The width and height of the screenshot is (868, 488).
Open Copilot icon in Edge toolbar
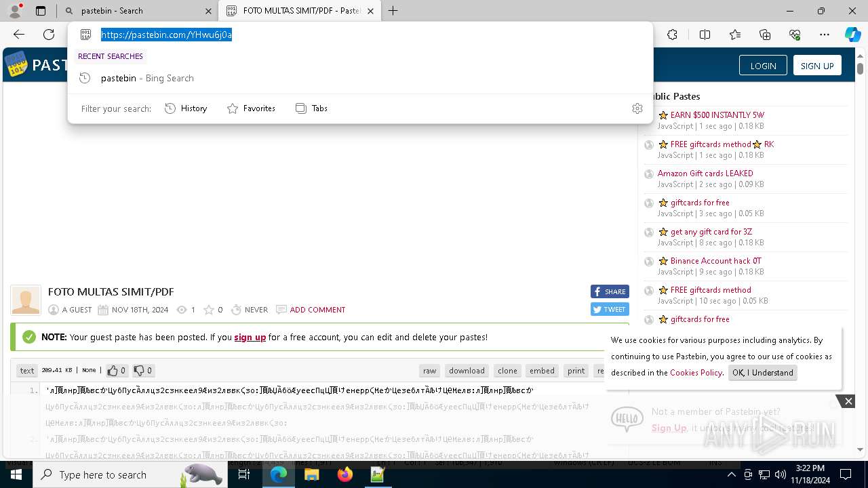point(852,35)
